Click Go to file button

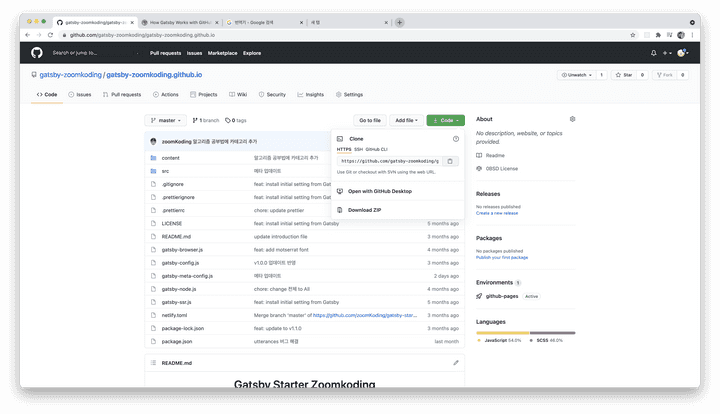click(x=370, y=120)
